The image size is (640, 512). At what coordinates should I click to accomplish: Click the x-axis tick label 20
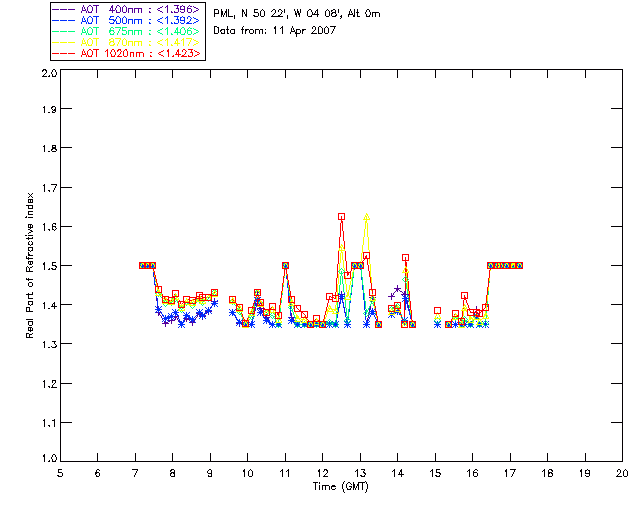pos(622,473)
